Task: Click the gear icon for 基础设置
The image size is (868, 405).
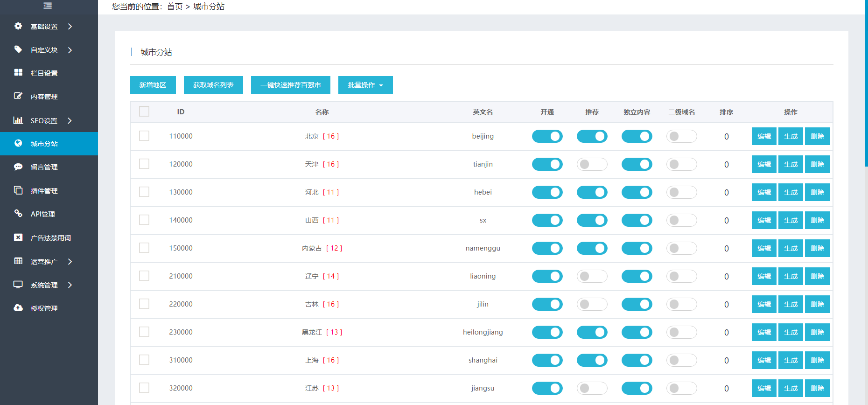Action: point(18,26)
